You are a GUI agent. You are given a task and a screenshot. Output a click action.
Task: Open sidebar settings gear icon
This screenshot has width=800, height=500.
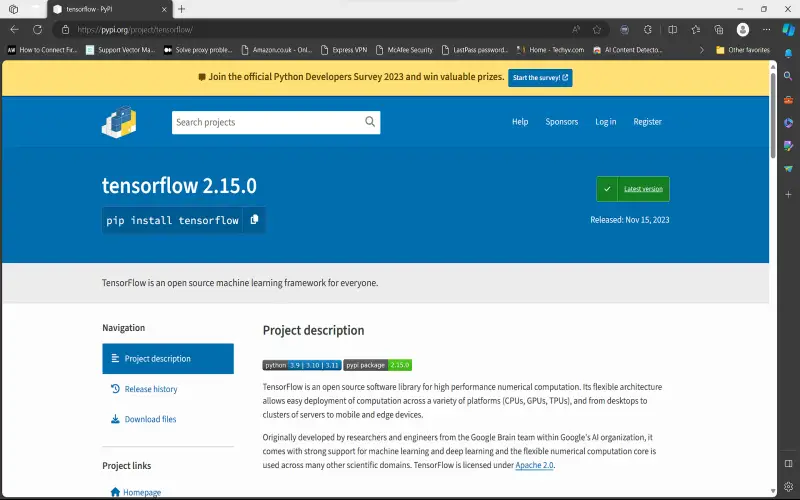pyautogui.click(x=788, y=486)
